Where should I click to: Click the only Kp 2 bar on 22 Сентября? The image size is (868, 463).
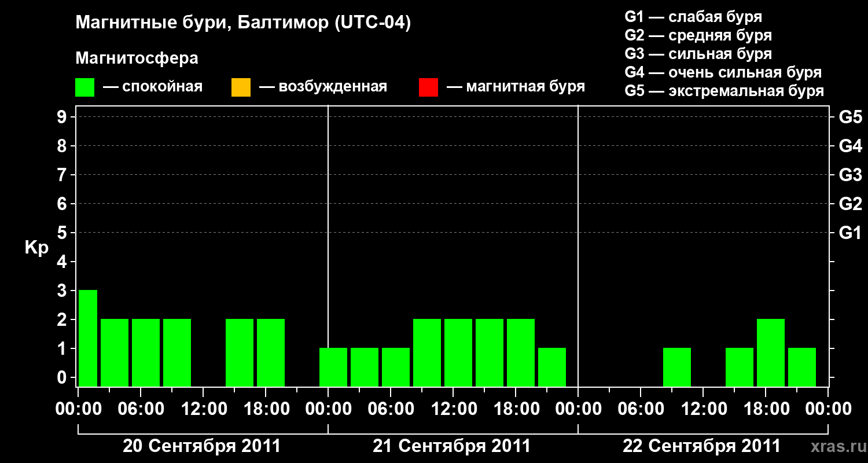(x=771, y=352)
